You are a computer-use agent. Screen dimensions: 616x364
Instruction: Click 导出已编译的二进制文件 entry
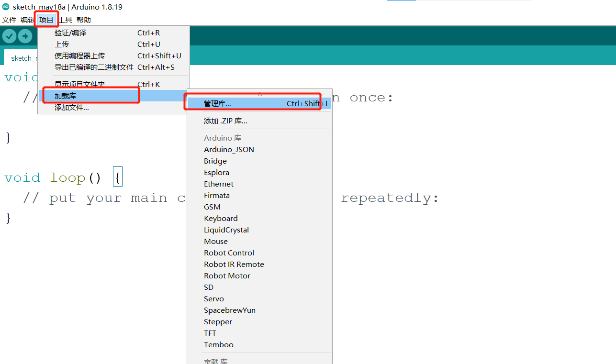point(94,67)
